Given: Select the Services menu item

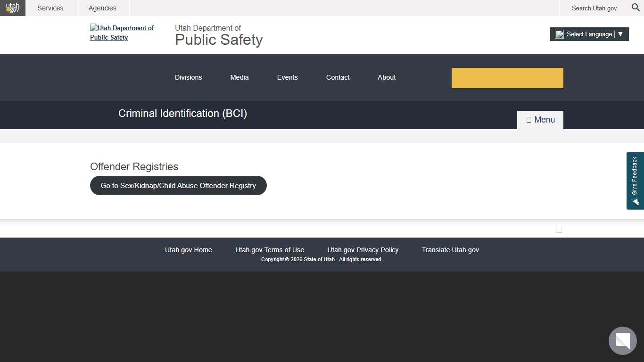Looking at the screenshot, I should [50, 8].
